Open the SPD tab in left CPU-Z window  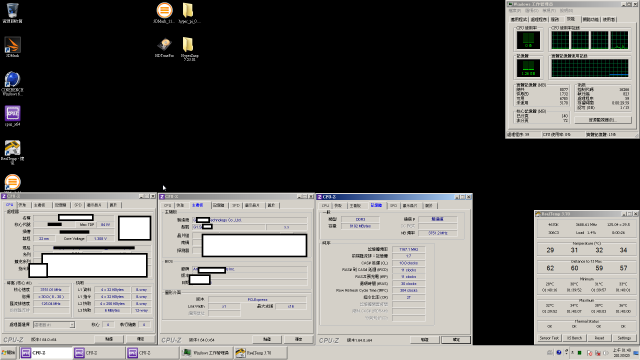coord(78,205)
